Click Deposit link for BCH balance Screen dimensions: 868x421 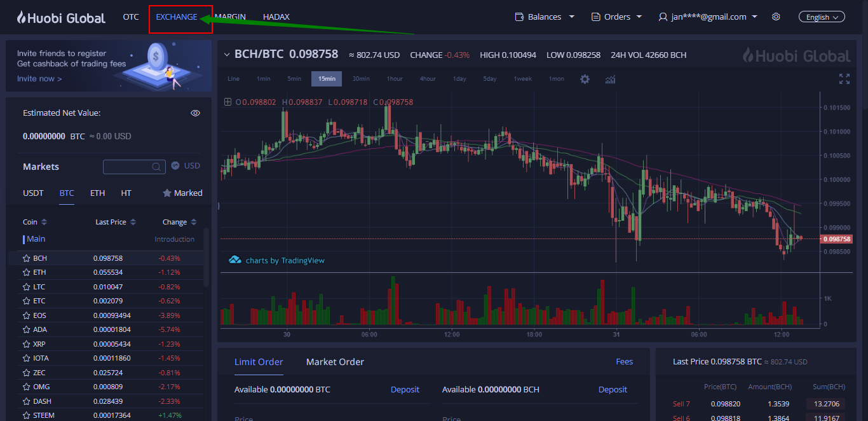point(613,390)
